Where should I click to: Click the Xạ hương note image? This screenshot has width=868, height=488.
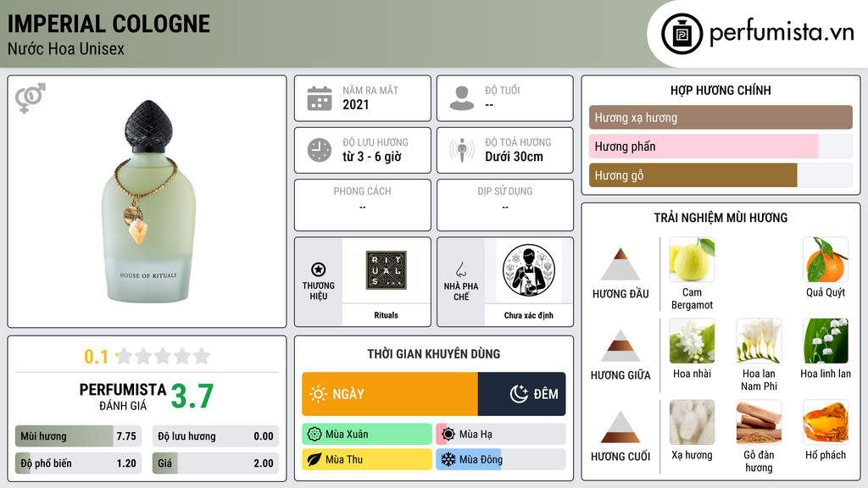[x=692, y=422]
